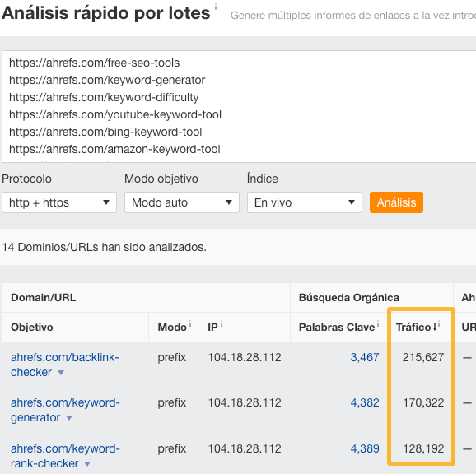476x474 pixels.
Task: Click the 128,192 traffic value
Action: [423, 448]
